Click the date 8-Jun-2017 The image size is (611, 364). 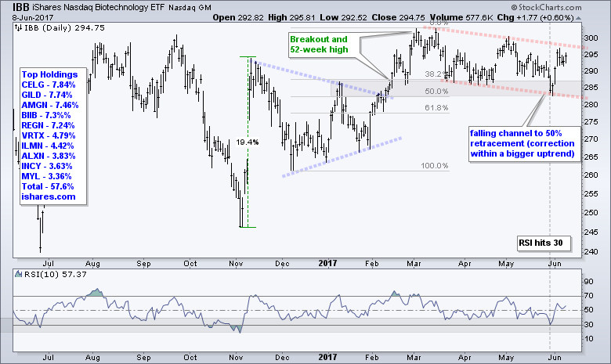point(33,17)
